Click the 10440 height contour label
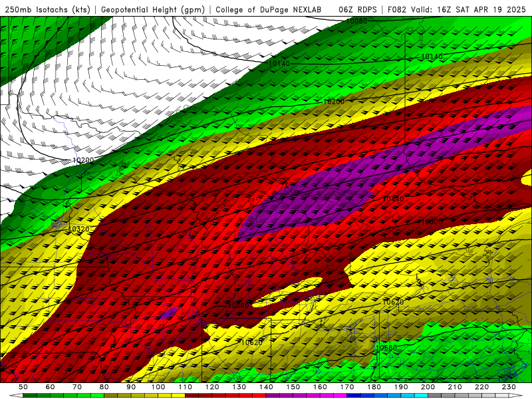The width and height of the screenshot is (532, 399). tap(393, 199)
